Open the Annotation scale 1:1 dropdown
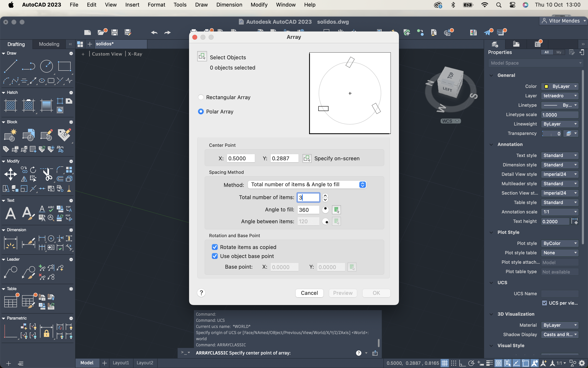The height and width of the screenshot is (368, 588). [x=560, y=212]
